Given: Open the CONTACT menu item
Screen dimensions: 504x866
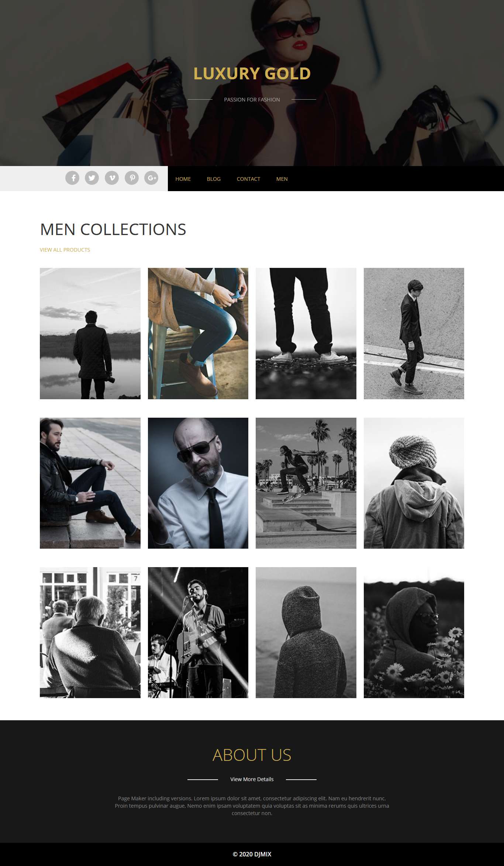Looking at the screenshot, I should click(248, 179).
